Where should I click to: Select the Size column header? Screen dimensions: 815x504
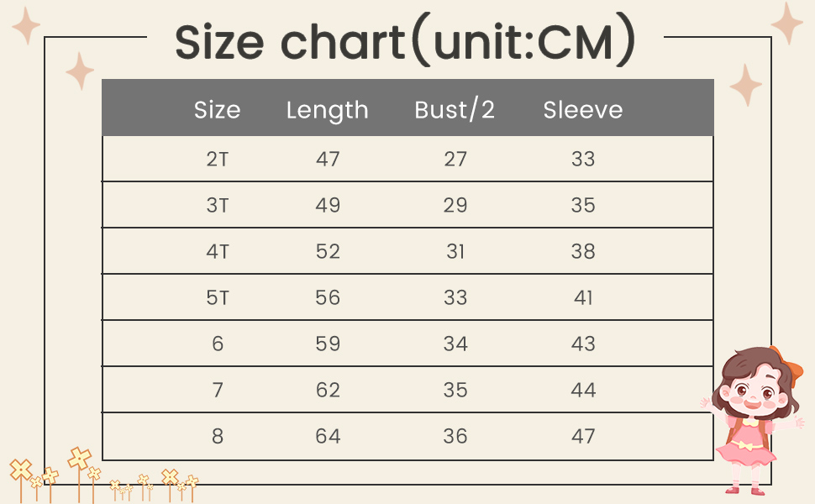[217, 110]
